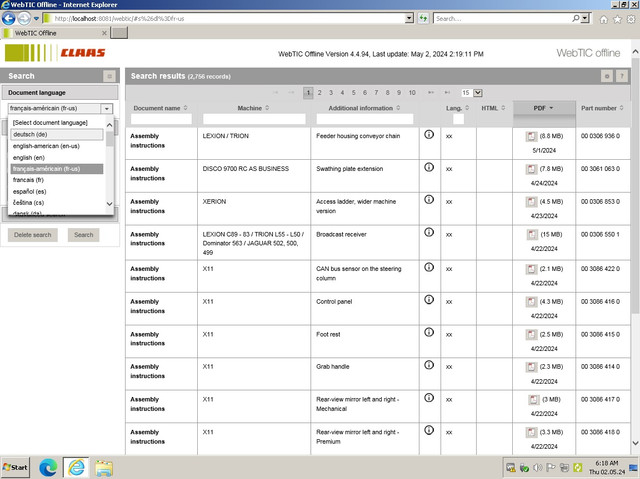Click the Delete search button
This screenshot has width=640, height=479.
pos(33,235)
